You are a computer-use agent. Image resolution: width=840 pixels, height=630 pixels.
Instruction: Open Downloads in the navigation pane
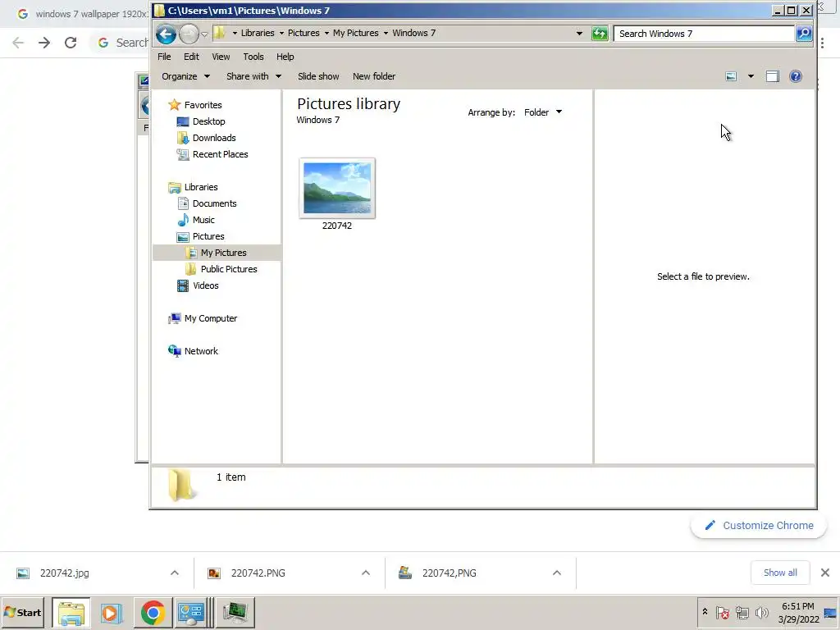pyautogui.click(x=214, y=138)
